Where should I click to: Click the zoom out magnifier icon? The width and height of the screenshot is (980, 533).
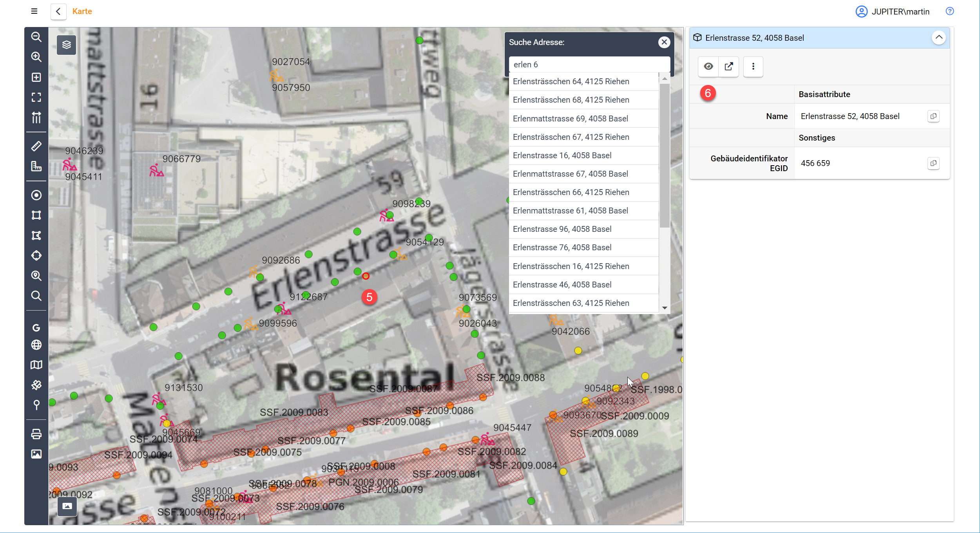(36, 37)
